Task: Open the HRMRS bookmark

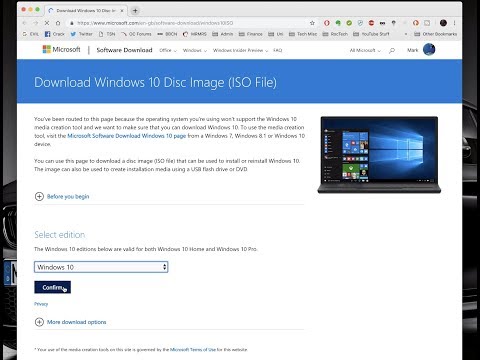Action: pyautogui.click(x=195, y=34)
